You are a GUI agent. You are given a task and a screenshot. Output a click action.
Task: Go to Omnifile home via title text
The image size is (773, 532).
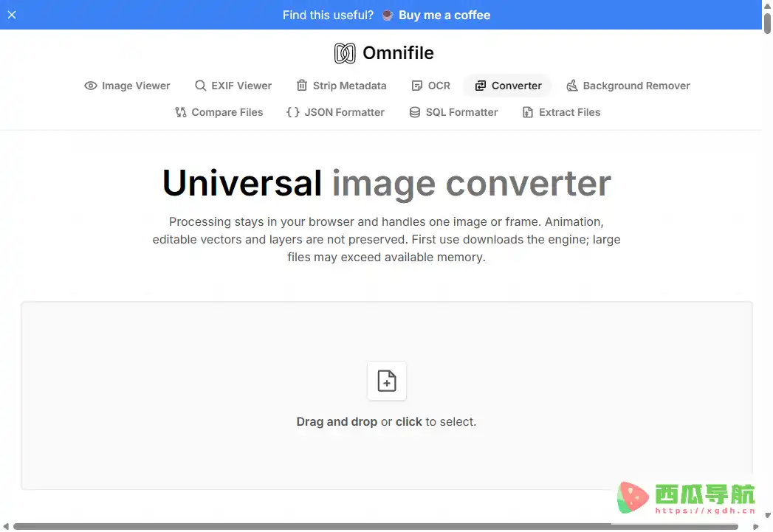(x=398, y=52)
